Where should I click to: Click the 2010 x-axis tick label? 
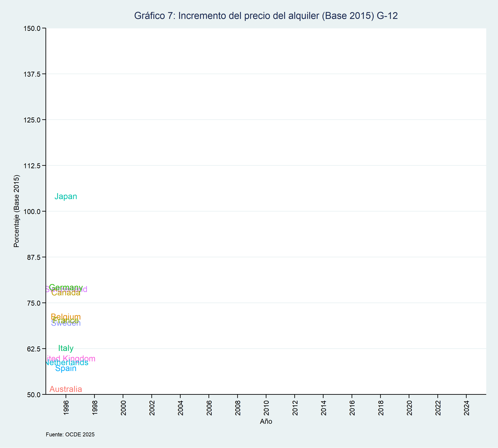266,408
